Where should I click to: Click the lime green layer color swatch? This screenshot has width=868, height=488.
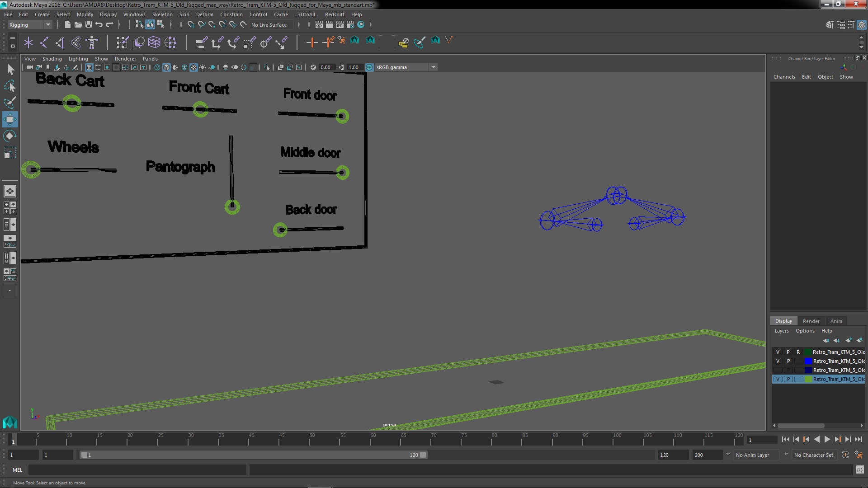[x=808, y=379]
